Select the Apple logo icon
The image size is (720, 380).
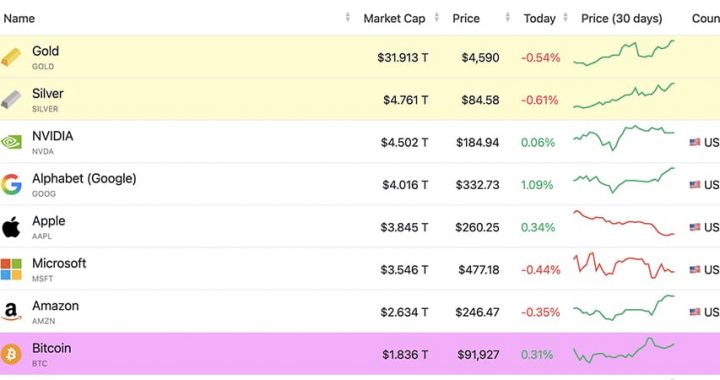11,227
